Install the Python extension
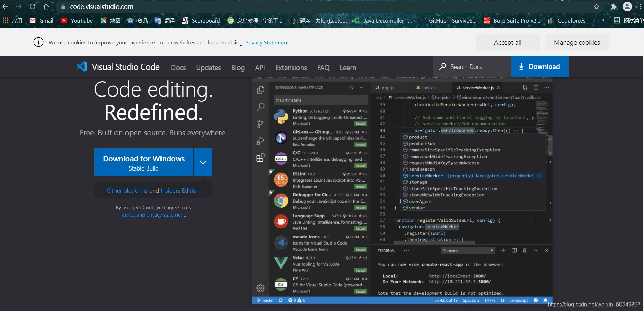Screen dimensions: 644x311 [x=361, y=124]
